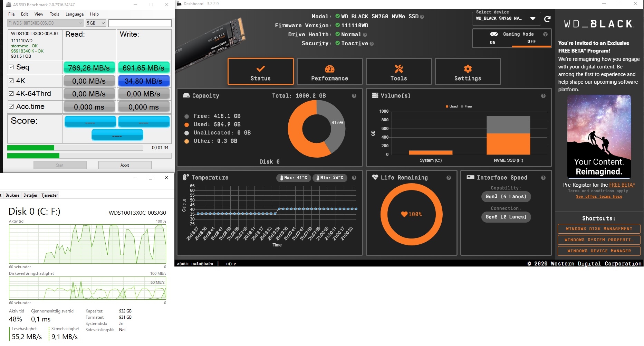Click the Your Content Reimagined banner image
Viewport: 644px width, 346px height.
[x=599, y=136]
